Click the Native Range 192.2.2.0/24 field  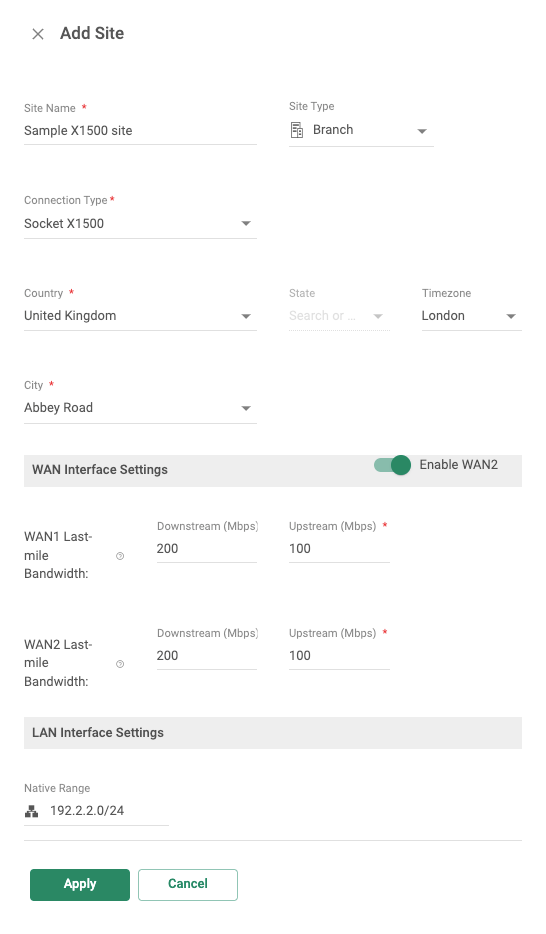click(96, 811)
